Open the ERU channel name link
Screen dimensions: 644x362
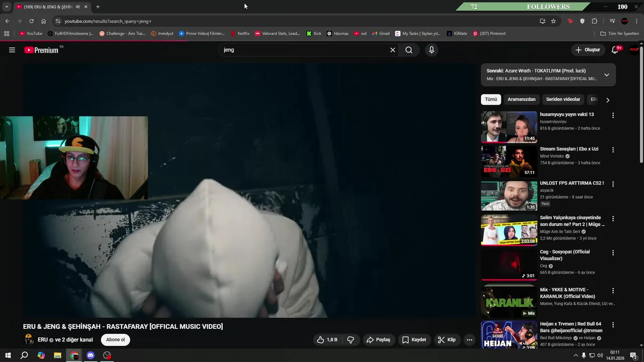click(x=43, y=340)
